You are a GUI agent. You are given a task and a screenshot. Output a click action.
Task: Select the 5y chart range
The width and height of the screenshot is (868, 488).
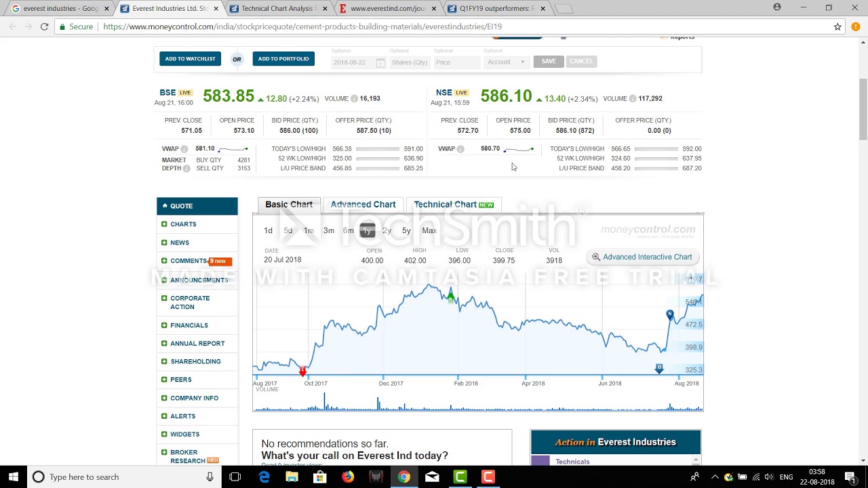click(x=406, y=230)
